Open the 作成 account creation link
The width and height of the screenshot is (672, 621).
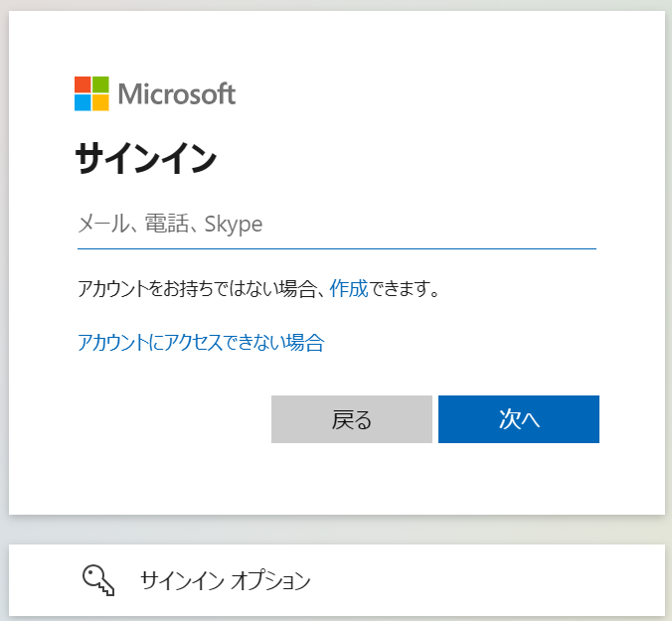pos(349,289)
